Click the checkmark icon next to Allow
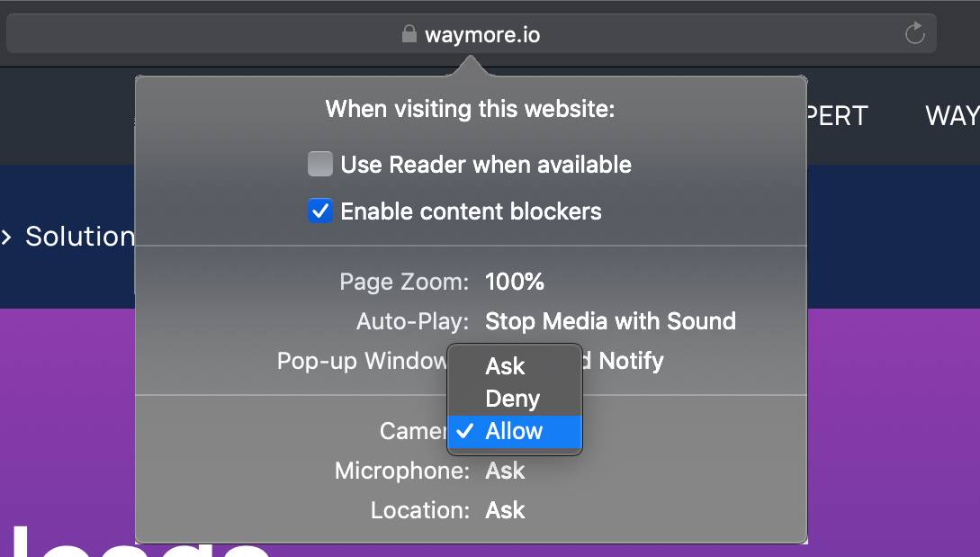This screenshot has width=980, height=557. pos(465,431)
